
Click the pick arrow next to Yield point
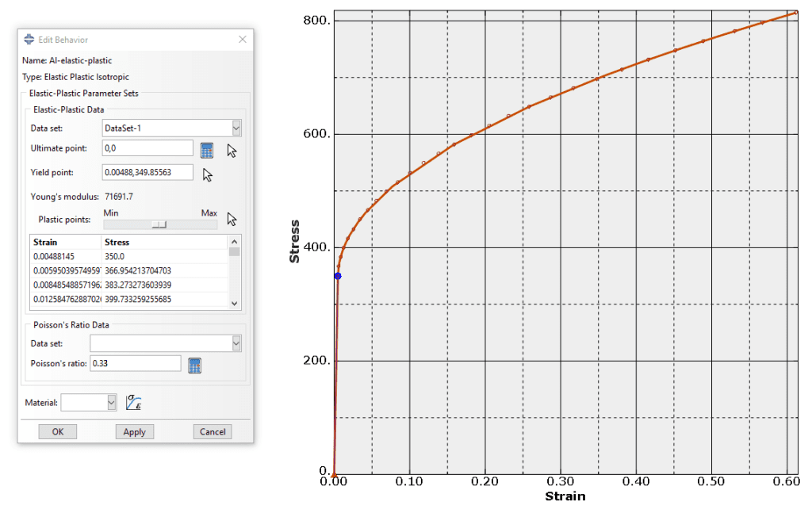point(208,174)
